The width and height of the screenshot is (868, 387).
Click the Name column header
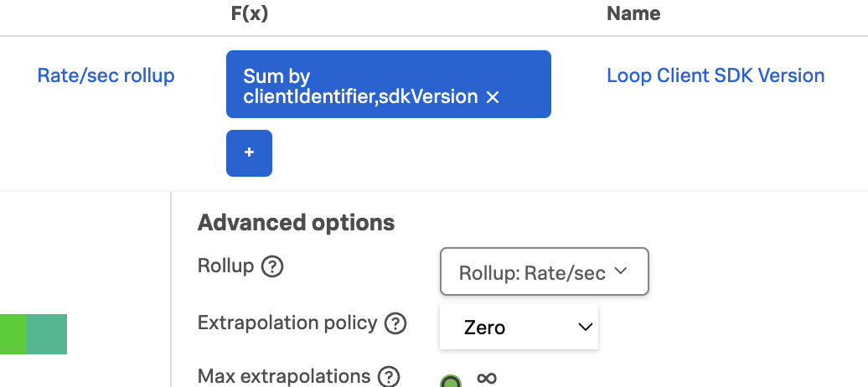[633, 13]
